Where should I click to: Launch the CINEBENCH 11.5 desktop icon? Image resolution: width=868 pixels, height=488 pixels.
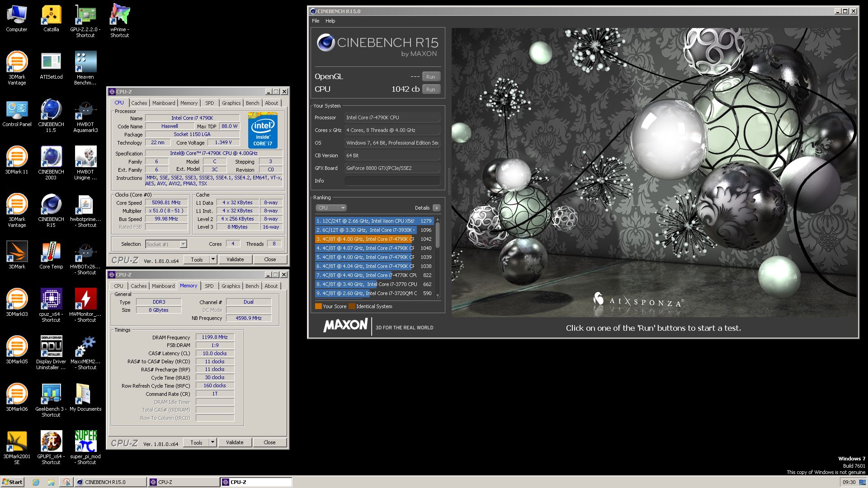[x=51, y=116]
